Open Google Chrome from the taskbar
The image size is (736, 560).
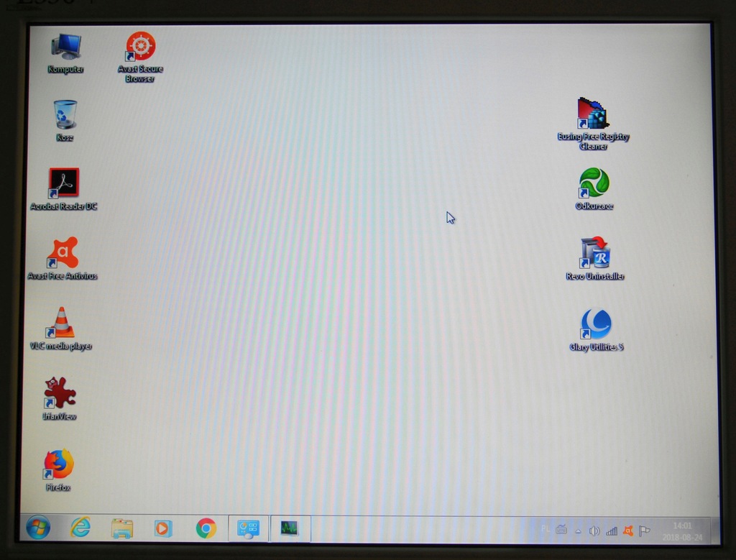(x=206, y=528)
